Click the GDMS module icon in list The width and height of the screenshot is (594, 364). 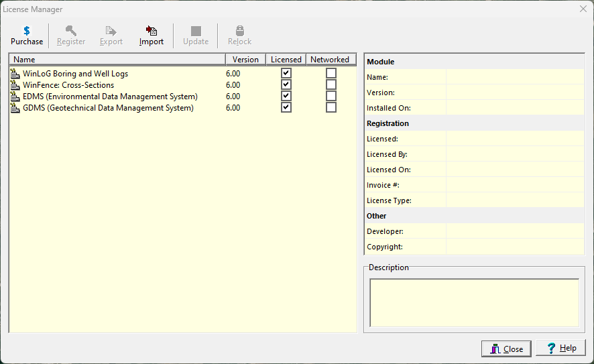click(15, 108)
